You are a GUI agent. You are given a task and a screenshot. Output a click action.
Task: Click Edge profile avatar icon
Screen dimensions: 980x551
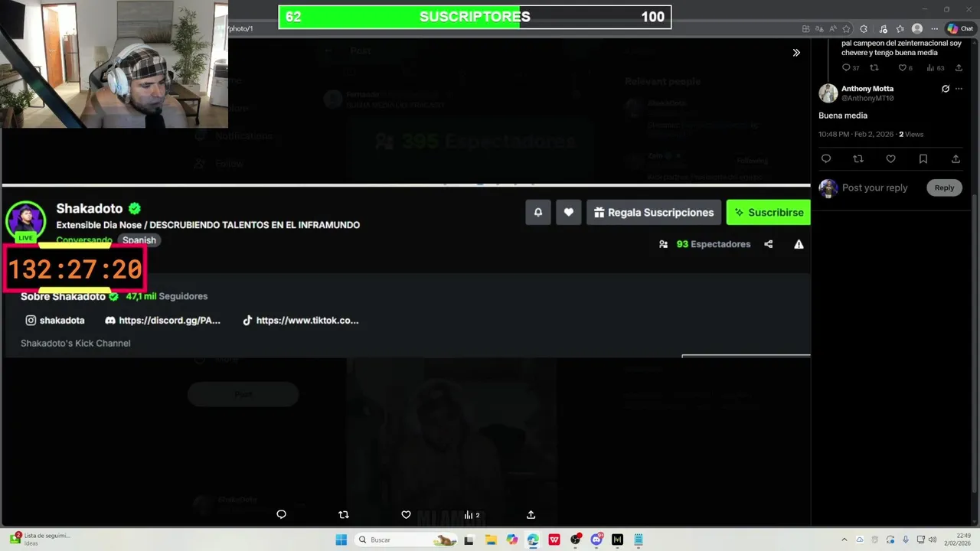[917, 28]
